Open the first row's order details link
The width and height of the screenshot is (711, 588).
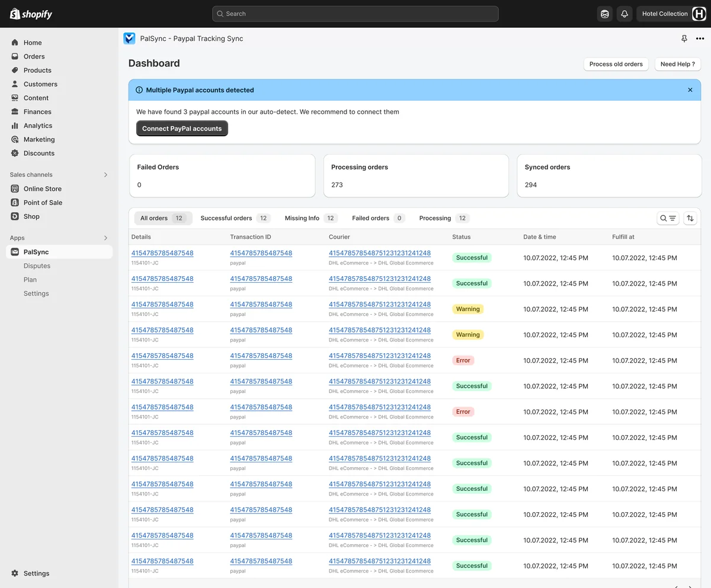pyautogui.click(x=162, y=253)
